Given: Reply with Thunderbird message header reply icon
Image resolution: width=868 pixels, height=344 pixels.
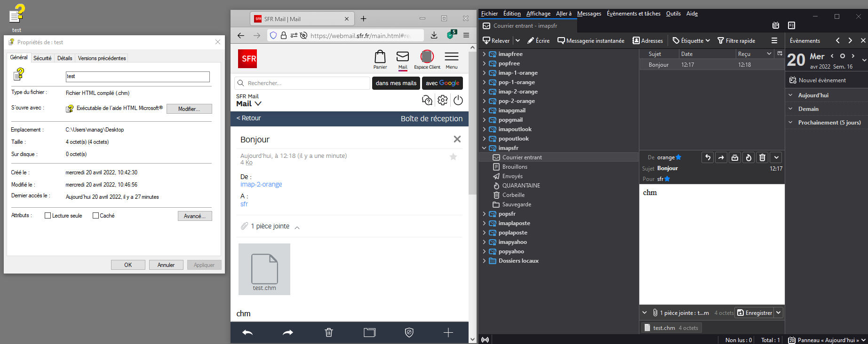Looking at the screenshot, I should point(708,157).
